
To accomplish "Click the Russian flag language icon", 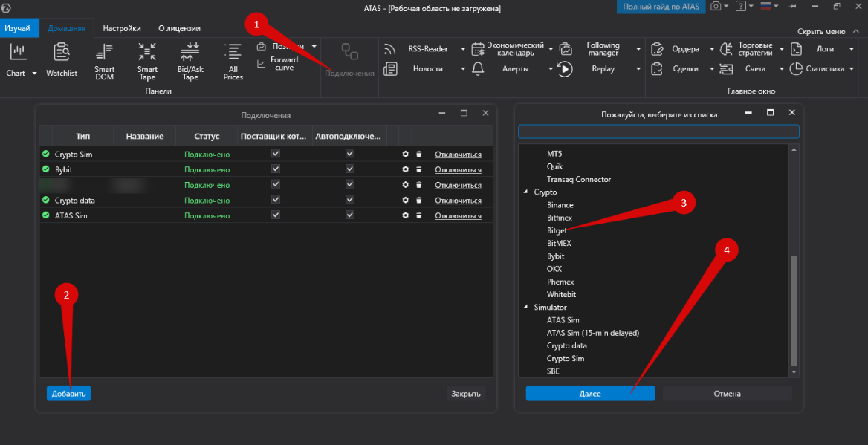I will [x=766, y=6].
